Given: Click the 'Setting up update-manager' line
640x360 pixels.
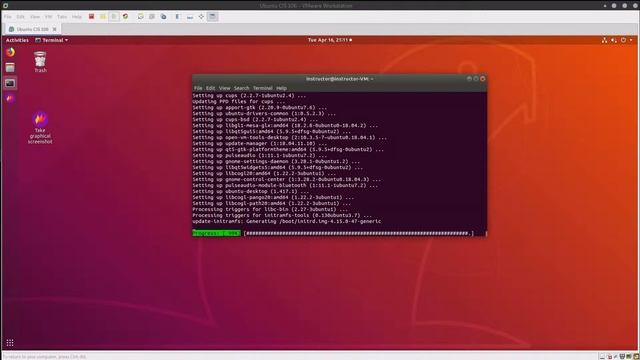Looking at the screenshot, I should tap(260, 144).
